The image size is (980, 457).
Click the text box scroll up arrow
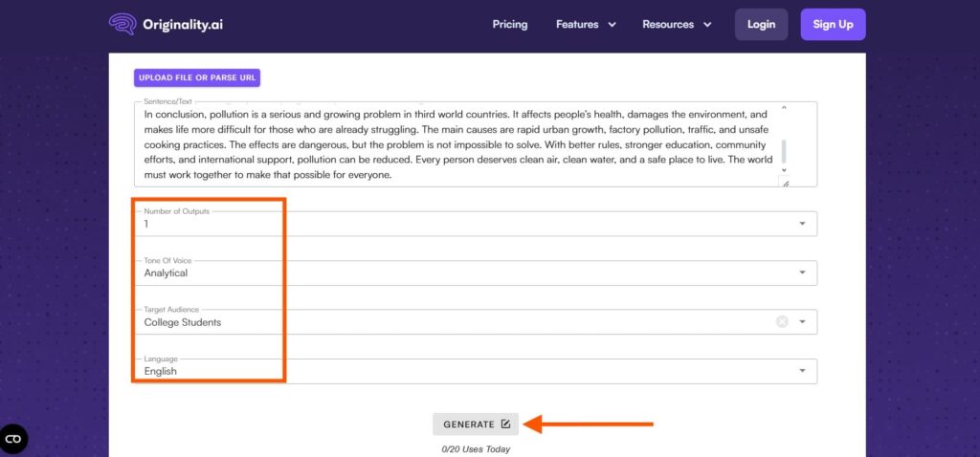pyautogui.click(x=785, y=109)
